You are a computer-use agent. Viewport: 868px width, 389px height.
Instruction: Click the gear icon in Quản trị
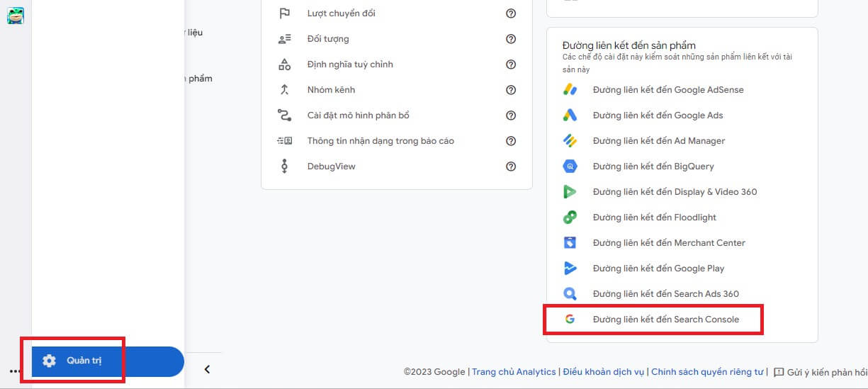pyautogui.click(x=49, y=361)
